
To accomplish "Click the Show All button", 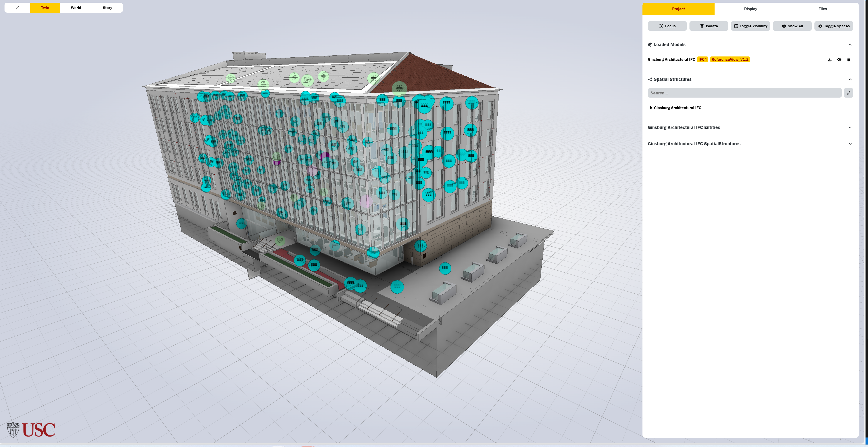I will point(792,26).
